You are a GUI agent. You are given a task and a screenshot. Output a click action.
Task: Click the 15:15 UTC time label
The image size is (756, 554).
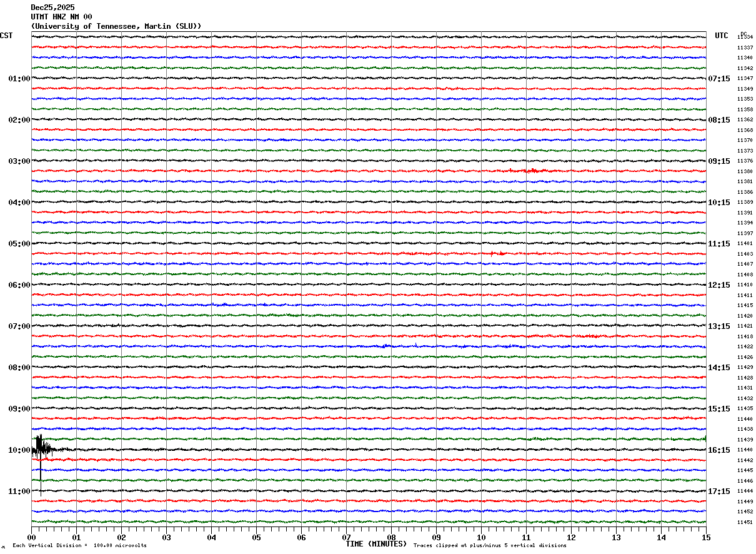pos(719,409)
